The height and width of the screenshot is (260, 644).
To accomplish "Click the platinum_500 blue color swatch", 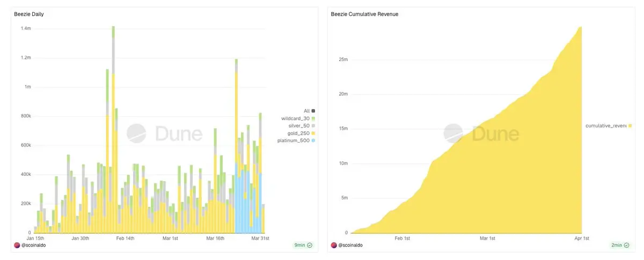I will coord(313,140).
